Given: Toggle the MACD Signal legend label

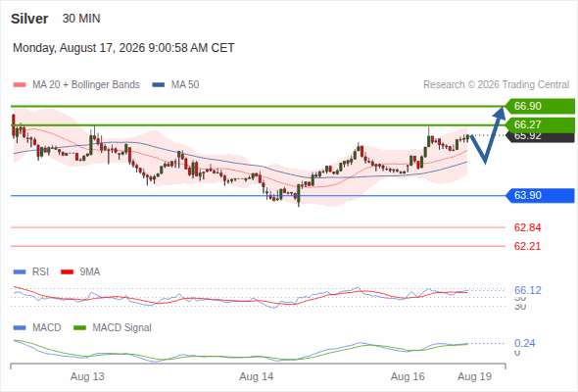Looking at the screenshot, I should (x=122, y=327).
